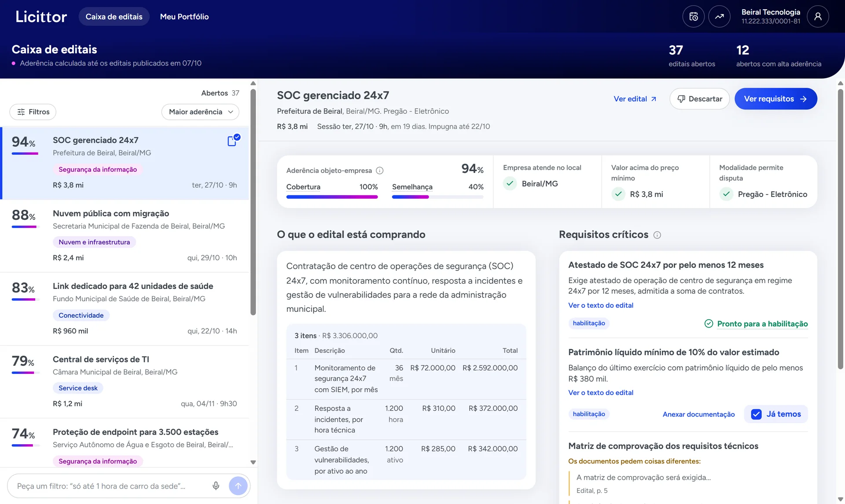Switch to Meu Portfólio tab
This screenshot has width=845, height=504.
(x=184, y=17)
